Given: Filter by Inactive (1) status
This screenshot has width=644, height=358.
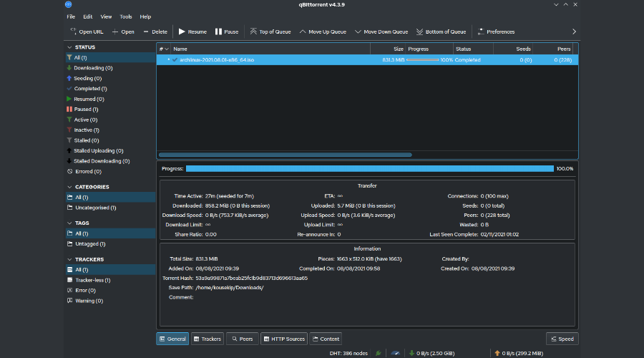Looking at the screenshot, I should 110,130.
